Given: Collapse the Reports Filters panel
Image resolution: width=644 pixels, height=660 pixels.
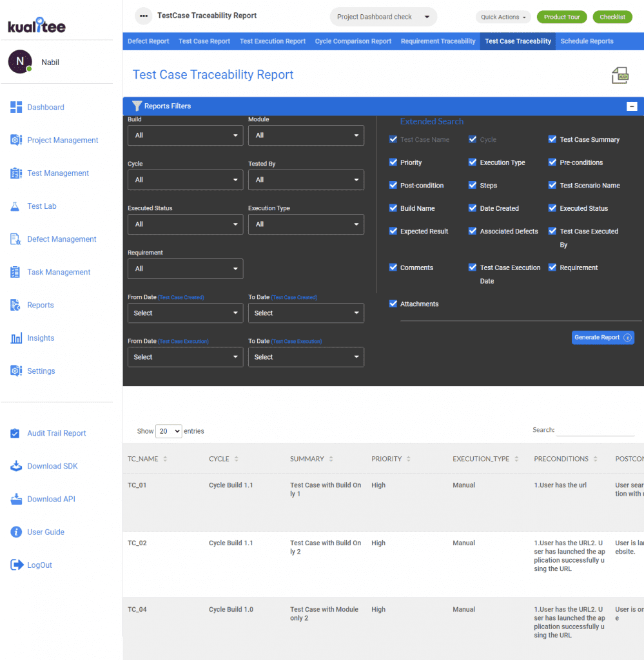Looking at the screenshot, I should 632,106.
